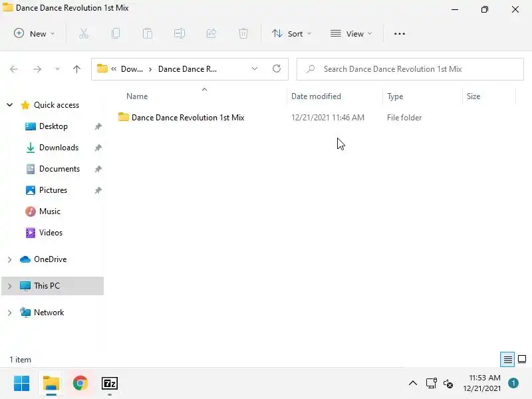This screenshot has width=532, height=399.
Task: Expand the OneDrive tree node
Action: [10, 259]
